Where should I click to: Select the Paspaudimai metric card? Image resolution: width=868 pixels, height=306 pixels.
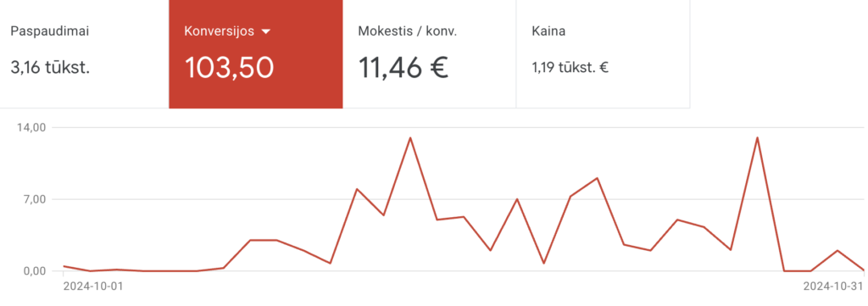(84, 53)
